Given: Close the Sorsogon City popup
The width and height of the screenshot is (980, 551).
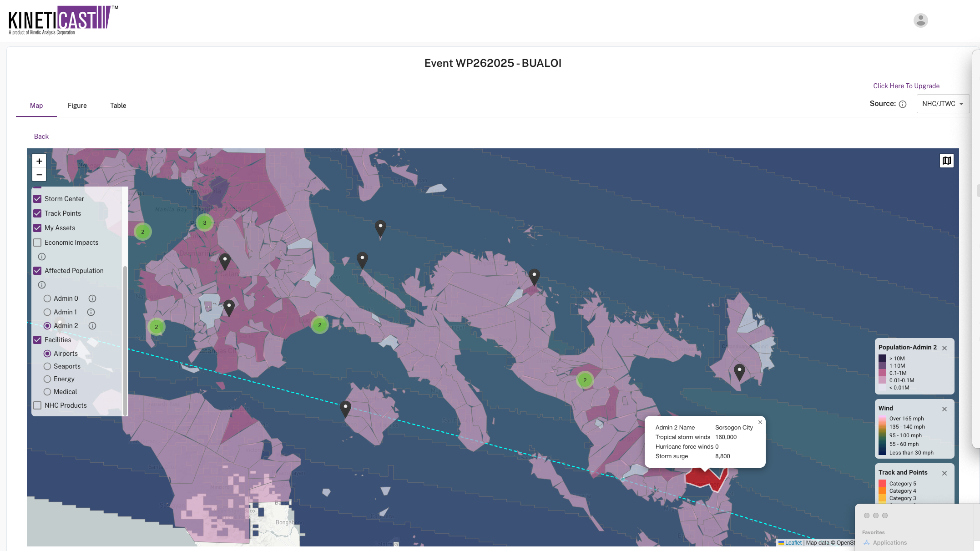Looking at the screenshot, I should coord(760,422).
